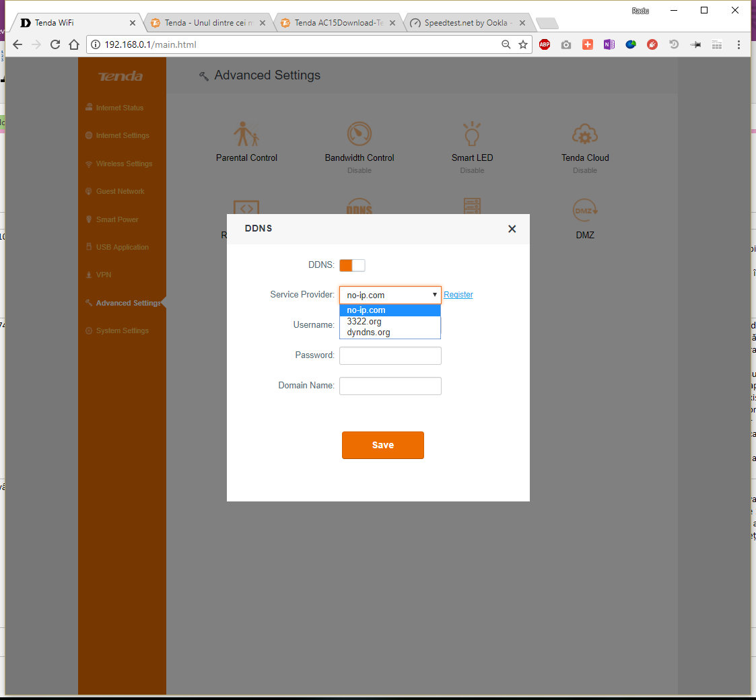View site information for 192.168.0.1

96,44
